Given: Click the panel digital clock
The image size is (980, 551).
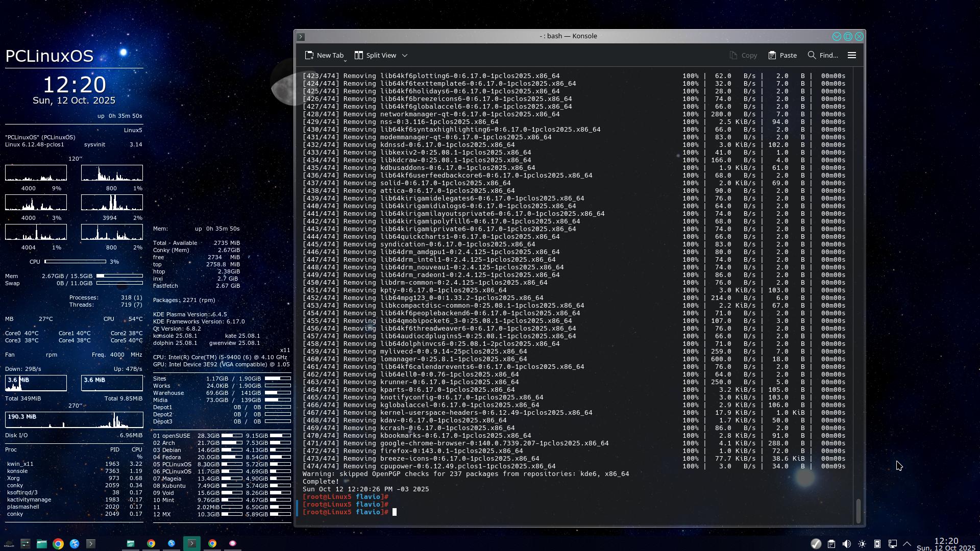Looking at the screenshot, I should 946,544.
